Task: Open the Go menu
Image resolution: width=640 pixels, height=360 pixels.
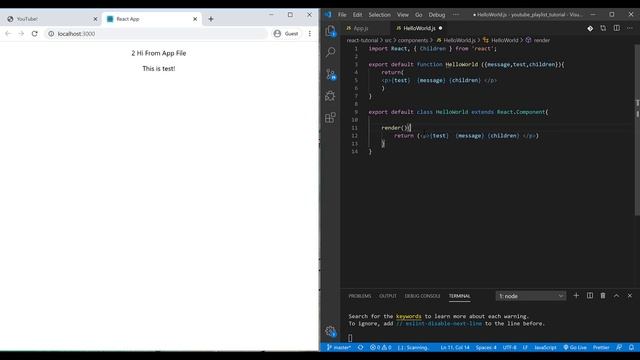Action: pyautogui.click(x=419, y=15)
